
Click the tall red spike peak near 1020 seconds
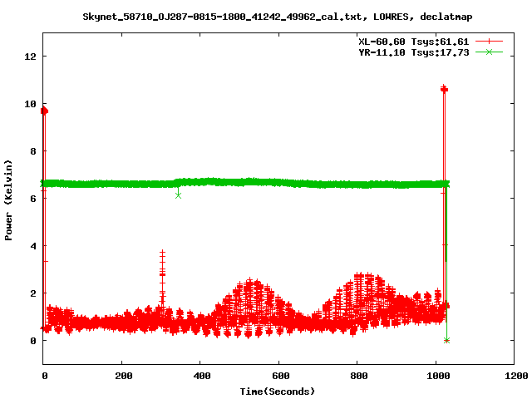tap(444, 89)
